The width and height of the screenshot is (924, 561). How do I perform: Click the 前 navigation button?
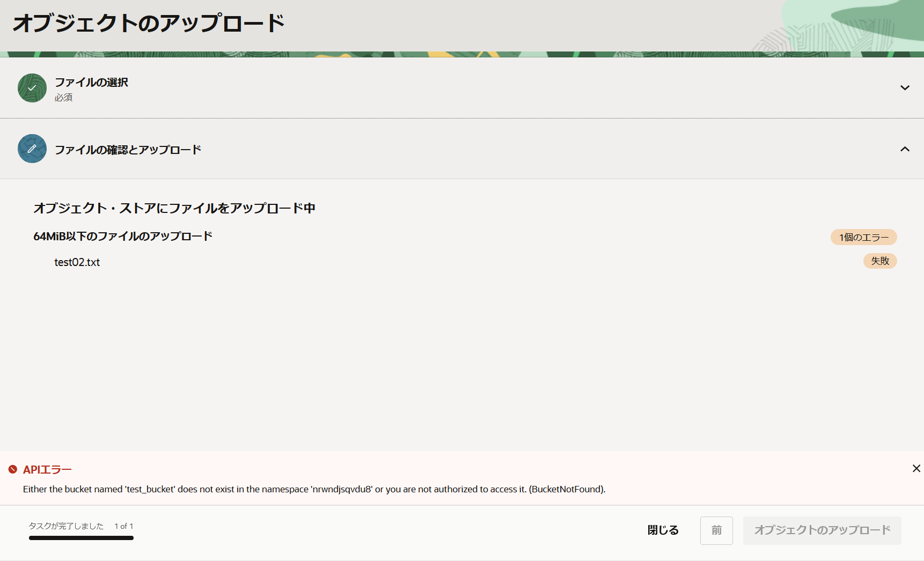(x=716, y=530)
